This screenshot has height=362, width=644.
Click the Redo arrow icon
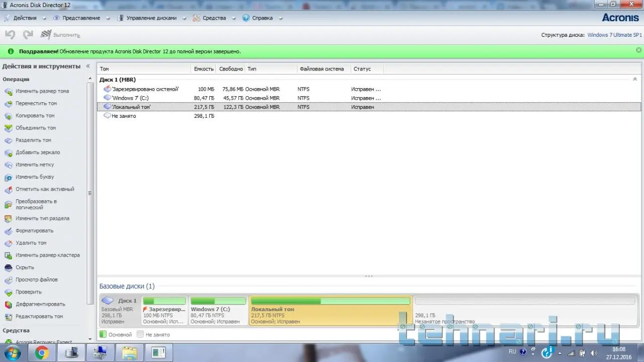pos(28,35)
